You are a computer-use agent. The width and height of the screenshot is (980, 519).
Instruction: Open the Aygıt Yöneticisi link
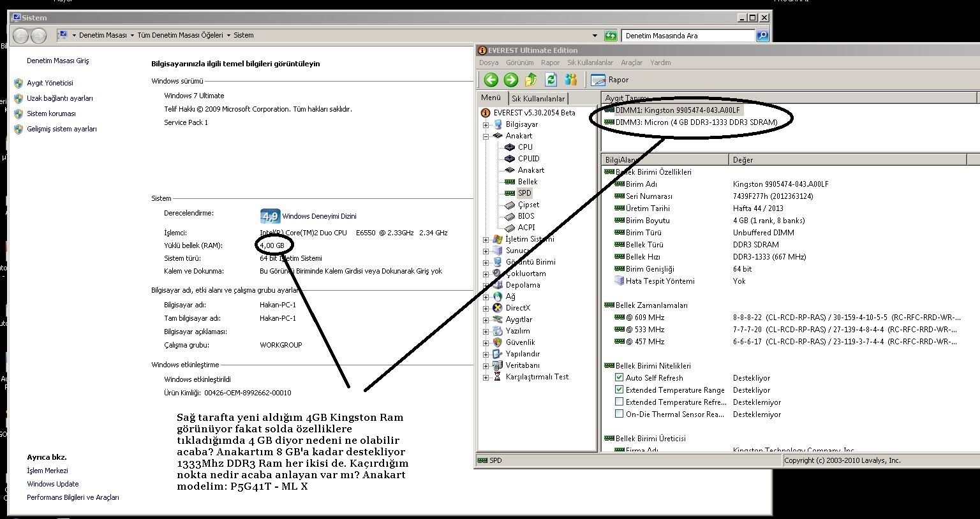pos(50,83)
